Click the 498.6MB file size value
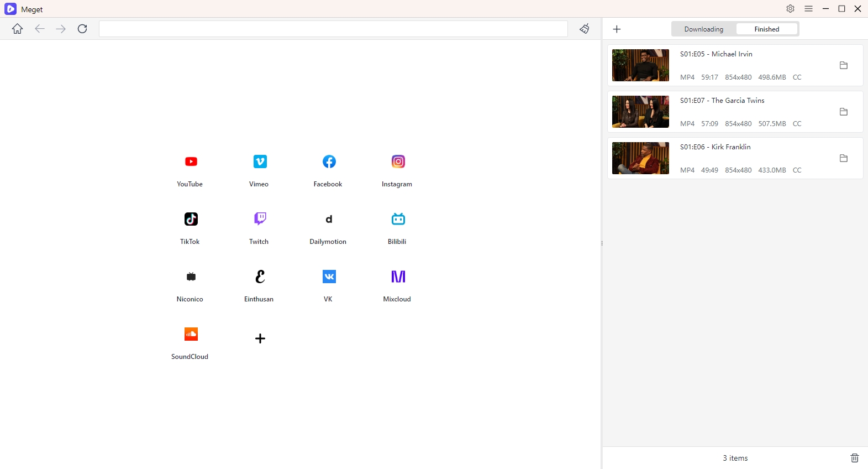Viewport: 868px width, 469px height. coord(772,77)
